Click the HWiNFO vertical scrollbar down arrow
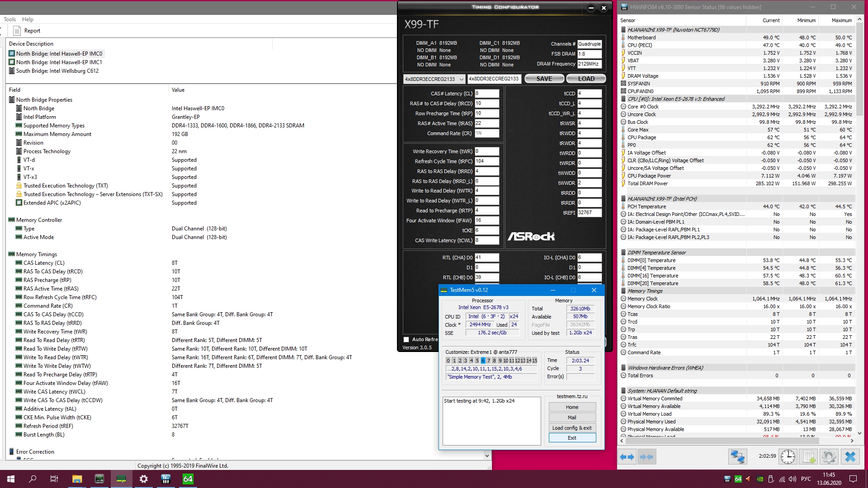868x488 pixels. 859,433
